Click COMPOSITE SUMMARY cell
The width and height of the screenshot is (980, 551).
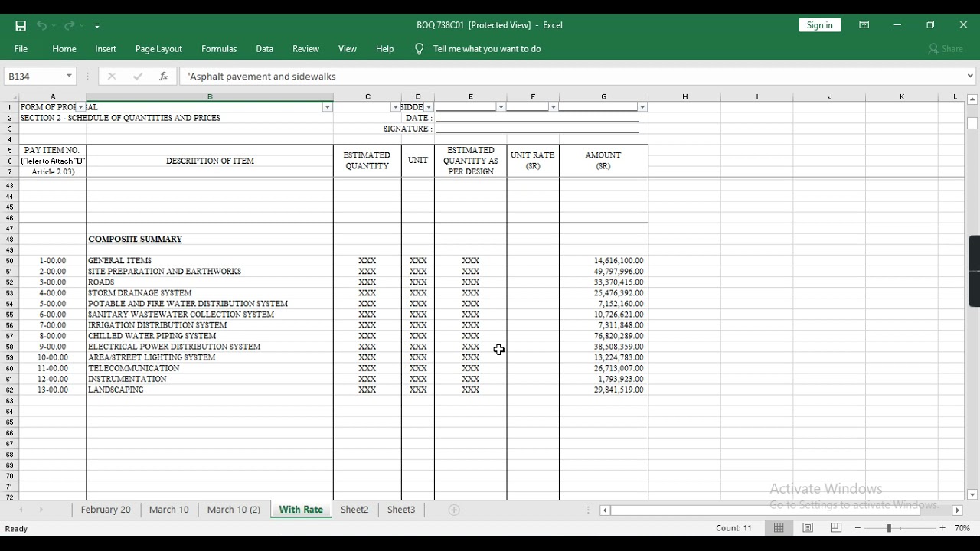pos(210,240)
